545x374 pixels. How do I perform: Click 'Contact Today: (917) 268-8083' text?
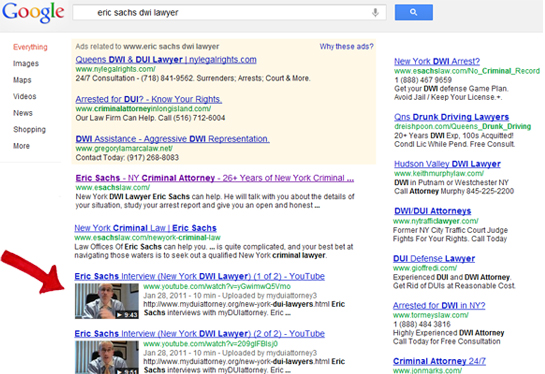pyautogui.click(x=127, y=158)
